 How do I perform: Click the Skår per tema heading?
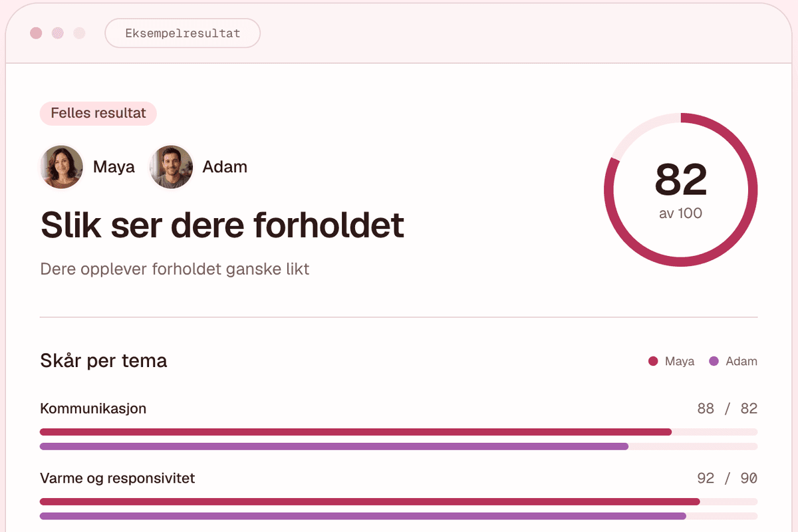click(104, 361)
